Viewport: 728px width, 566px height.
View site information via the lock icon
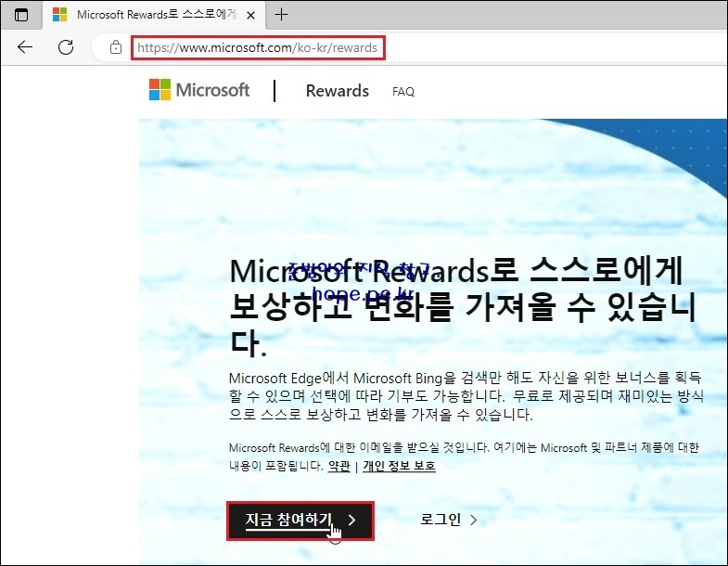(x=116, y=47)
